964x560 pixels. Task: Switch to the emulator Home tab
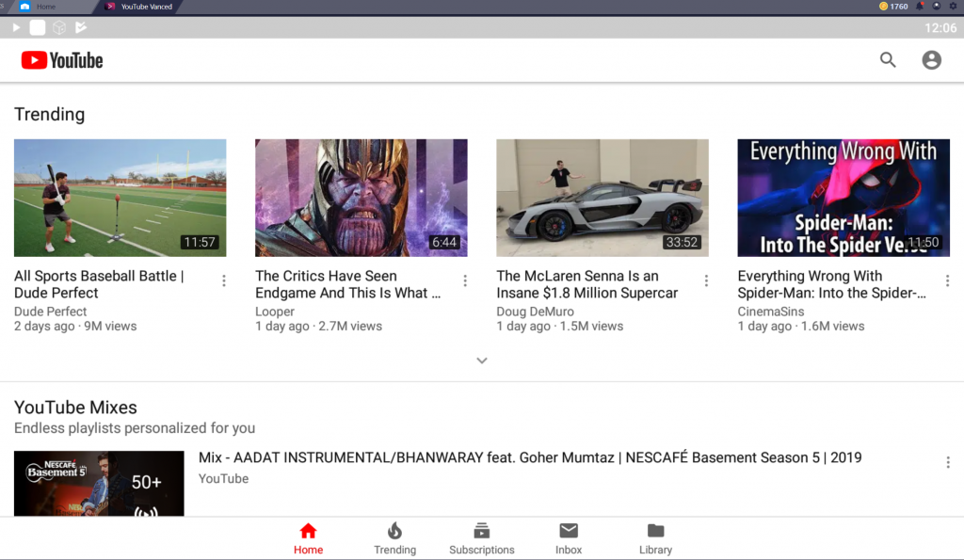click(46, 7)
